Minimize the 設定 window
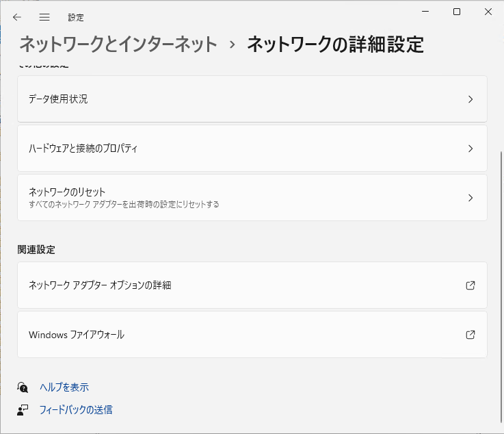The width and height of the screenshot is (504, 434). click(x=425, y=12)
